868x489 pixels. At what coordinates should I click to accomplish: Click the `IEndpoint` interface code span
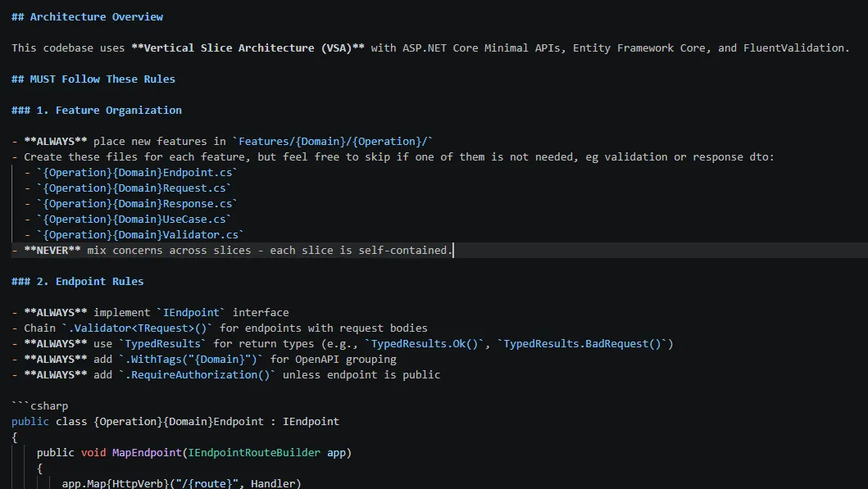(191, 312)
